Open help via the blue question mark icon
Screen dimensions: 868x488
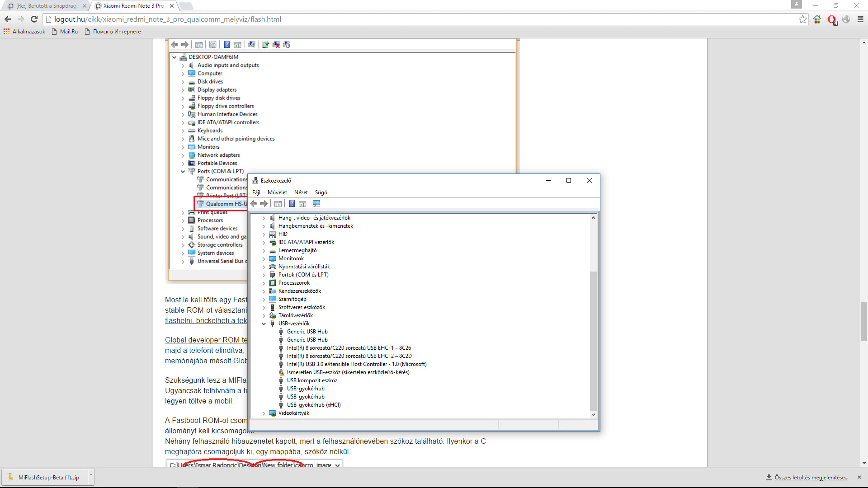click(292, 204)
